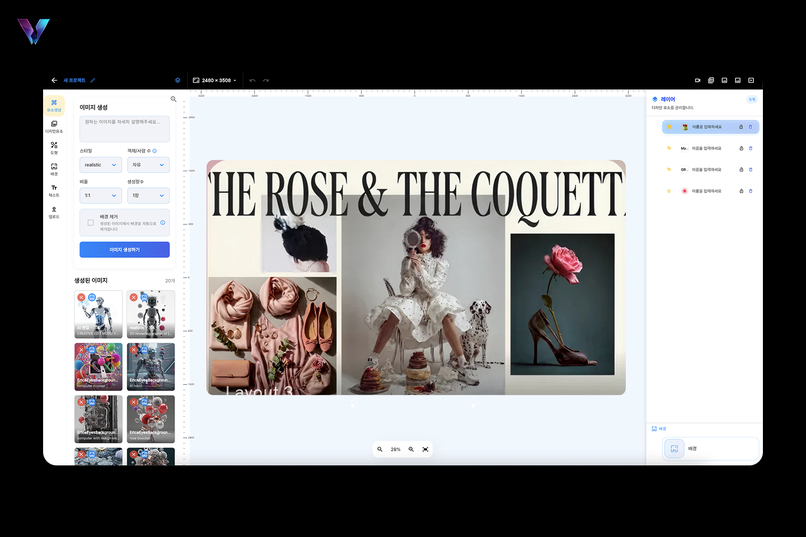Open canvas size 2480 × 3508 dropdown
Viewport: 806px width, 537px height.
click(215, 80)
